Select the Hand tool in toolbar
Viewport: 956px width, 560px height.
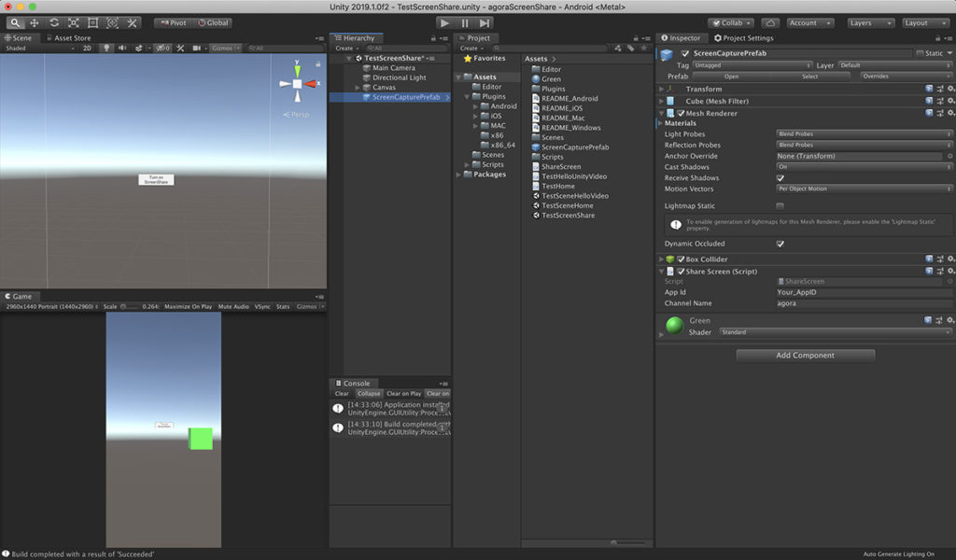click(x=15, y=23)
